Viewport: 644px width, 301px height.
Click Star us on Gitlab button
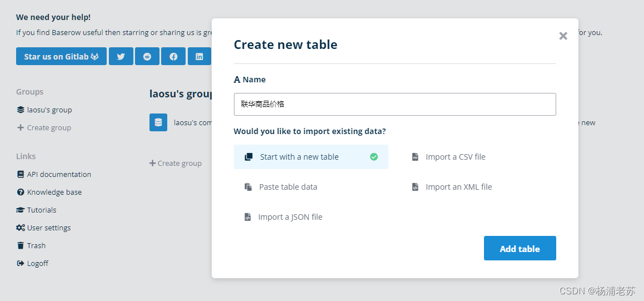click(61, 56)
